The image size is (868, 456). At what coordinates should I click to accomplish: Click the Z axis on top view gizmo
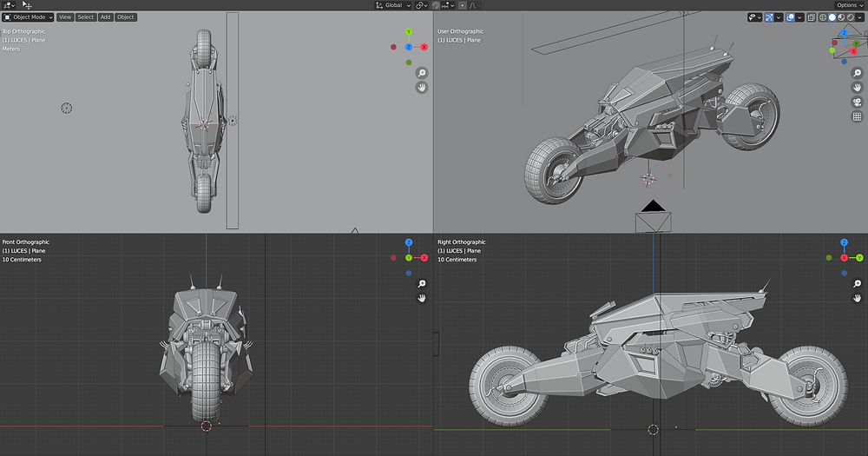click(409, 47)
